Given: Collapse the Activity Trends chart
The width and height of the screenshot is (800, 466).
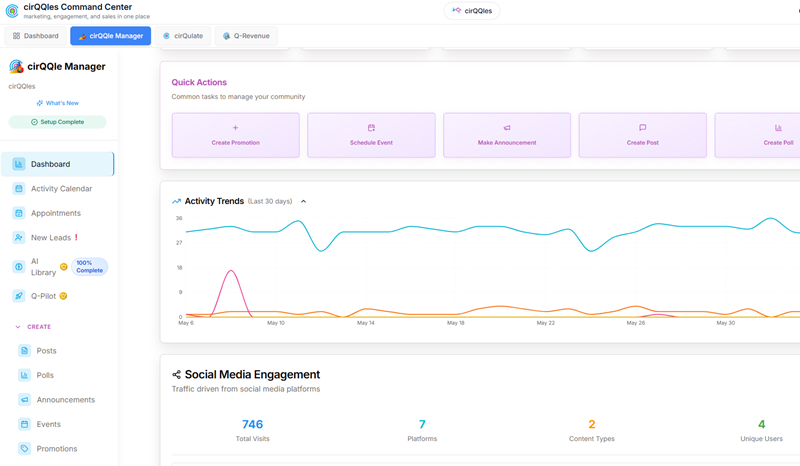Looking at the screenshot, I should (304, 201).
